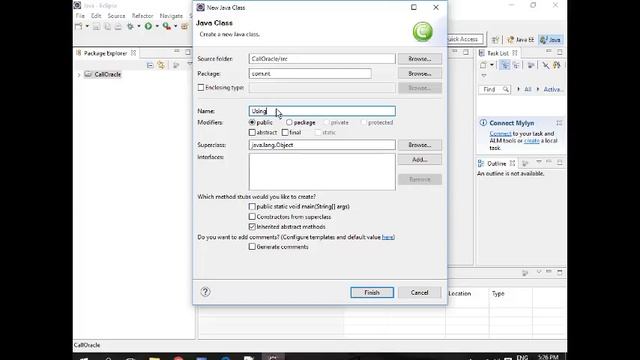Click the Save All toolbar icon
The image size is (640, 360).
tap(107, 27)
